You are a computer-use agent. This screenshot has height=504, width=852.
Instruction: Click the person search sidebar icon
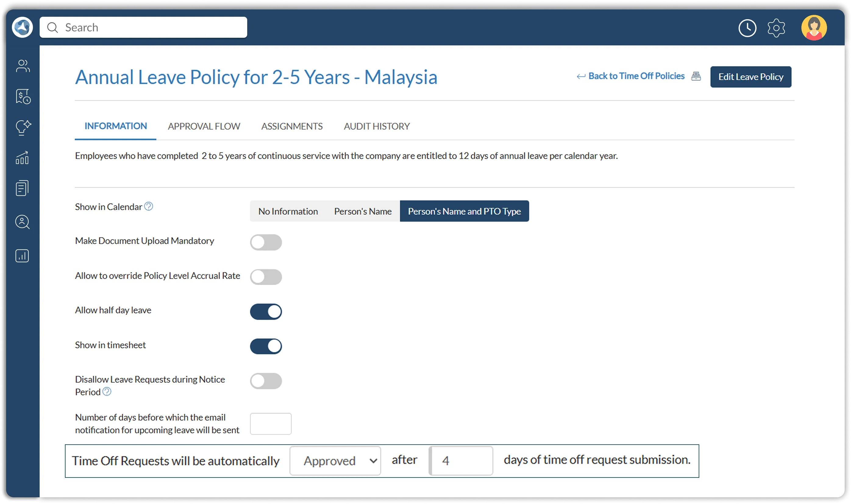[23, 222]
